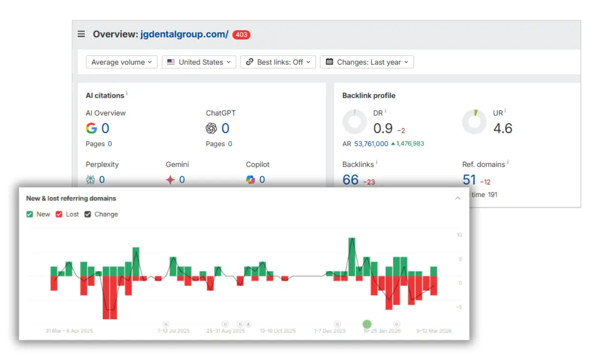Viewport: 595px width, 364px height.
Task: Click the link icon in Best links filter
Action: [249, 61]
